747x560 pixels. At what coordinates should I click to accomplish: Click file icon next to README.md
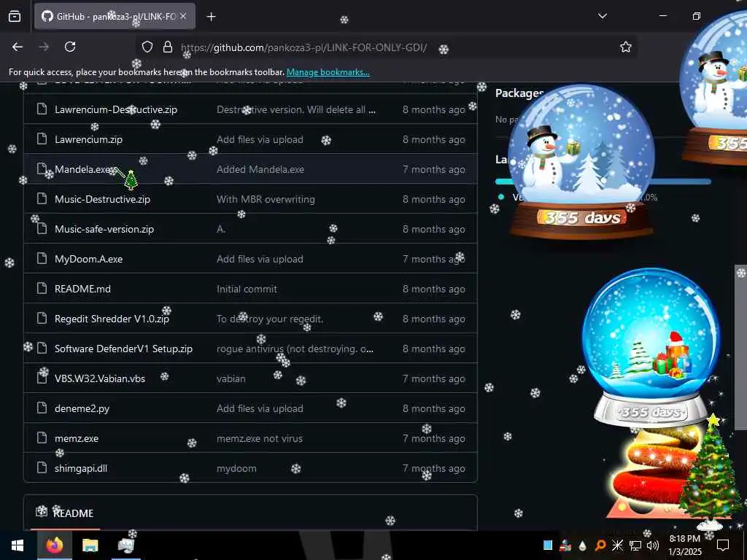pyautogui.click(x=42, y=289)
